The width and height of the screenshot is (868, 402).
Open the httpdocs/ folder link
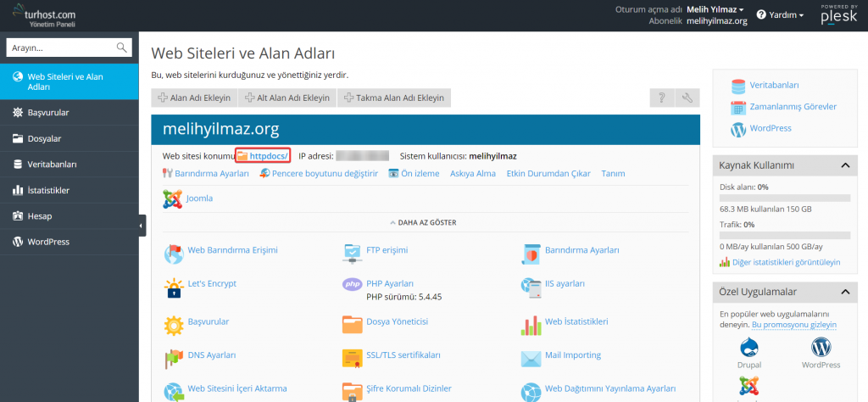pos(269,156)
